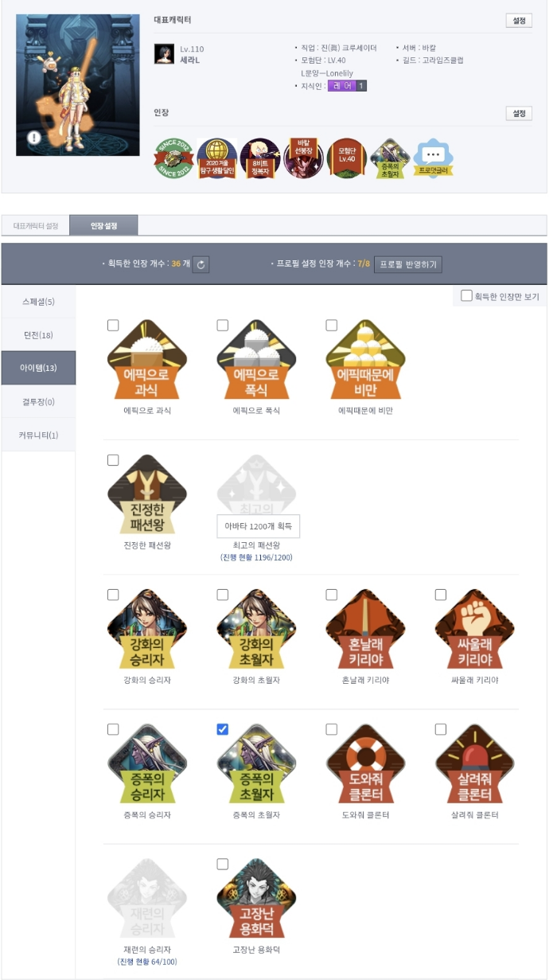Open the 스페셜(5) badge category
This screenshot has width=557, height=980.
39,302
